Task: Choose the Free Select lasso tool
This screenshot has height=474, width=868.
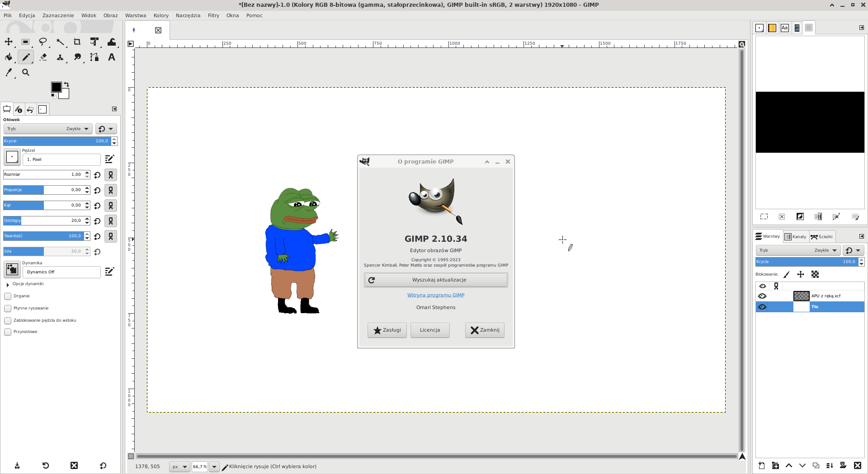Action: (43, 42)
